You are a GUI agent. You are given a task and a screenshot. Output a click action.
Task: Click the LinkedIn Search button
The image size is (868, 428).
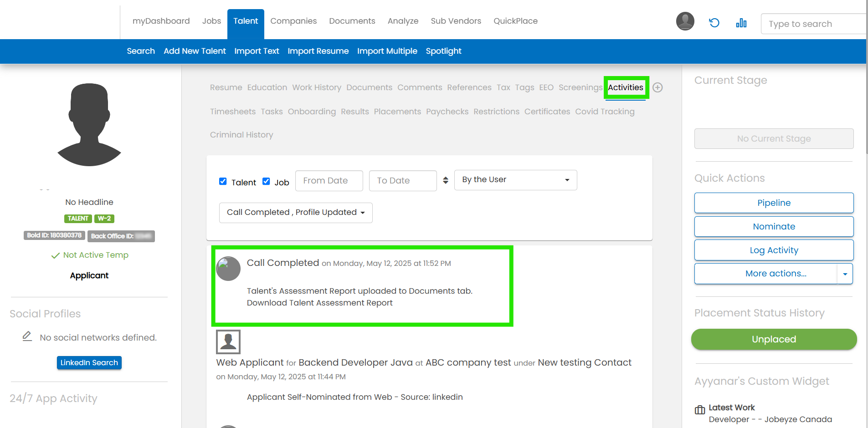pyautogui.click(x=89, y=362)
